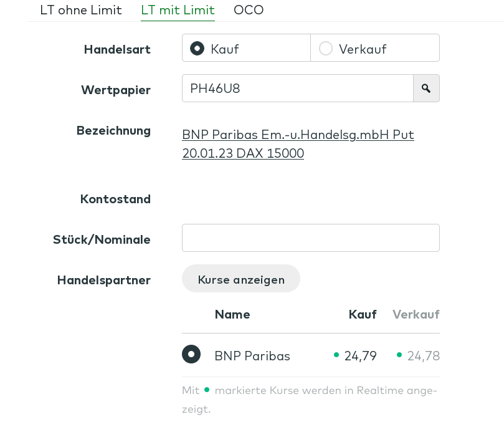
Task: Click green realtime dot beside 24,79
Action: 336,355
